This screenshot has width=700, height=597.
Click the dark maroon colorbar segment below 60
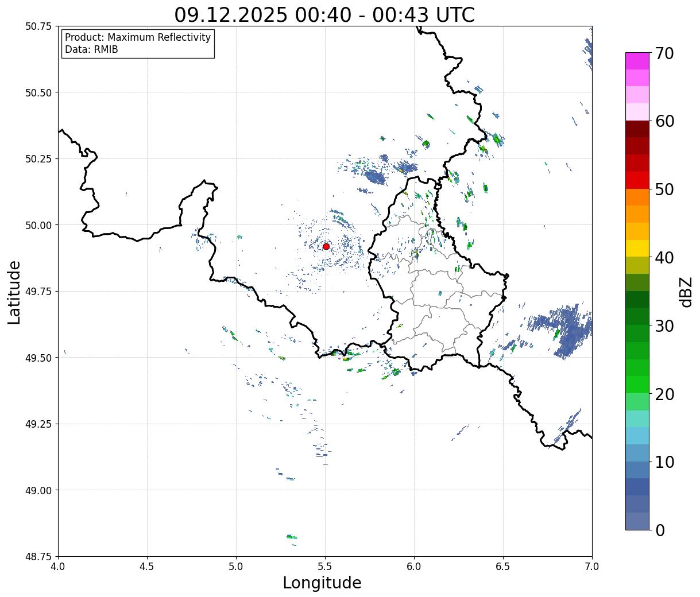(637, 129)
